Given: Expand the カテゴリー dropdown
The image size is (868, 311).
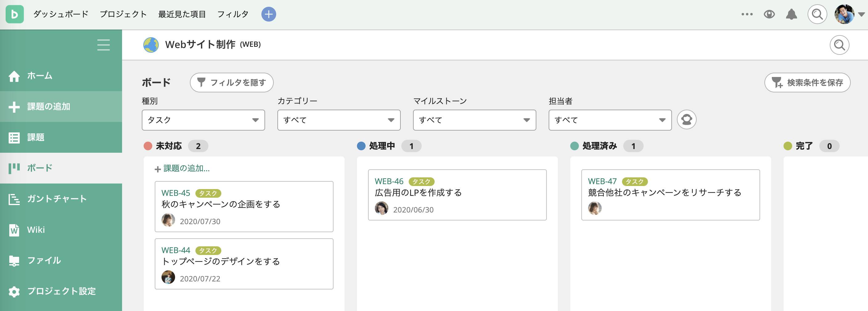Looking at the screenshot, I should (339, 120).
